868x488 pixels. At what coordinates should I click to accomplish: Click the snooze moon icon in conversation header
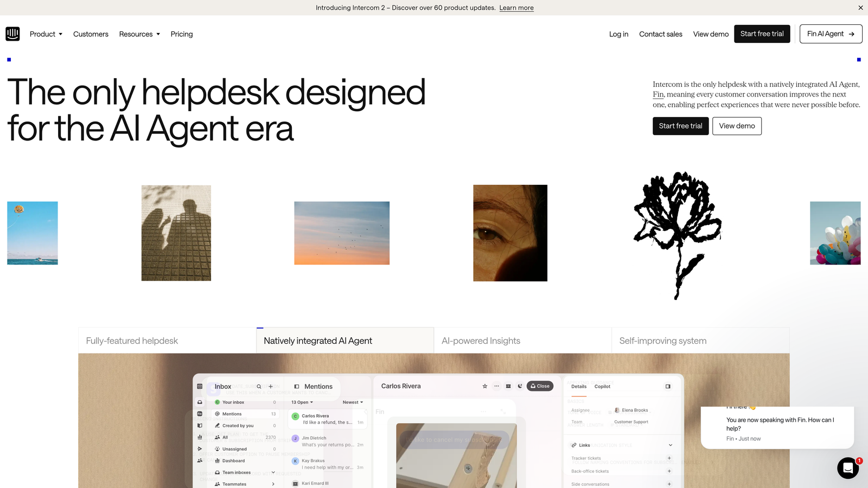[520, 386]
